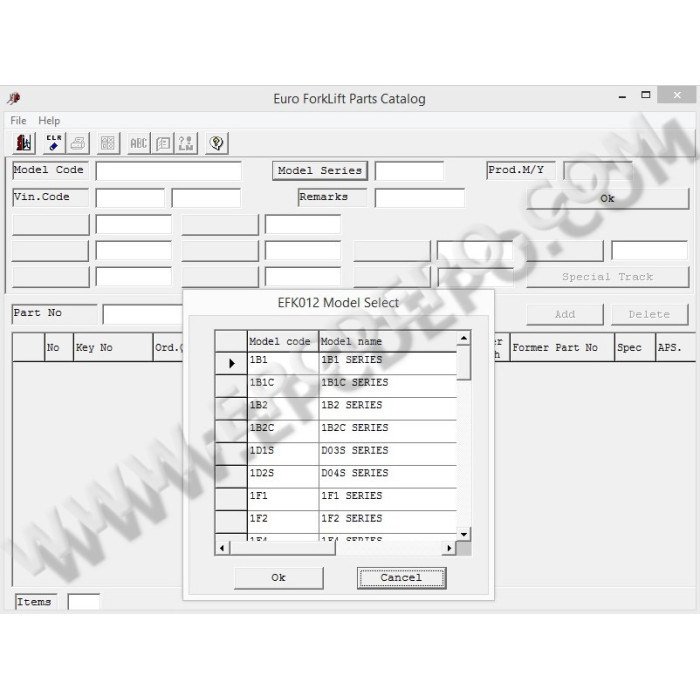Screen dimensions: 700x700
Task: Click the APS. column header
Action: pos(675,347)
